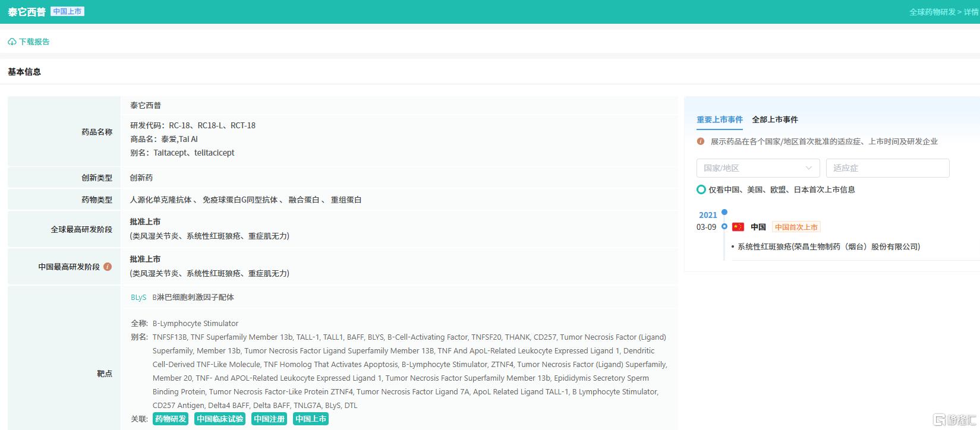Click the 创新类型 row label
The height and width of the screenshot is (430, 980).
97,178
